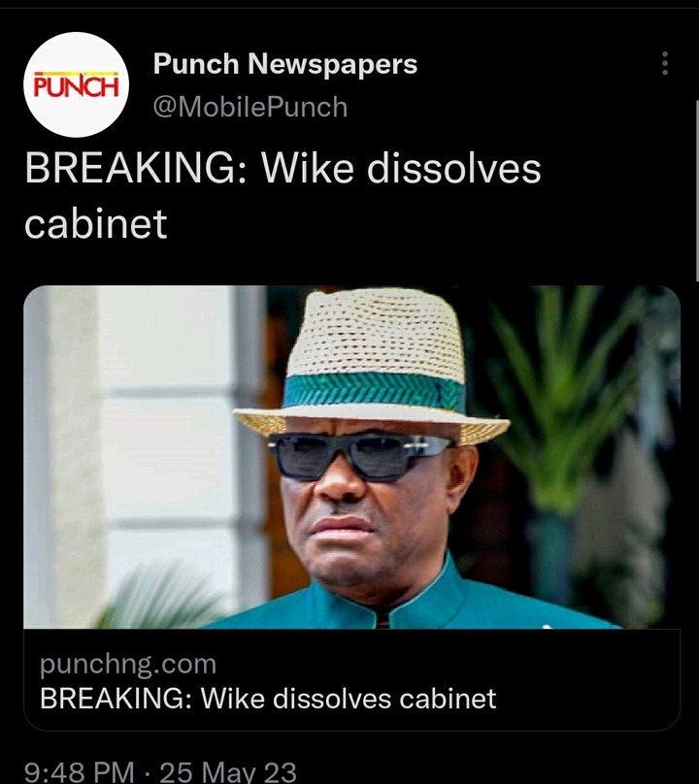Open the three-dot more options menu
699x784 pixels.
click(x=664, y=63)
